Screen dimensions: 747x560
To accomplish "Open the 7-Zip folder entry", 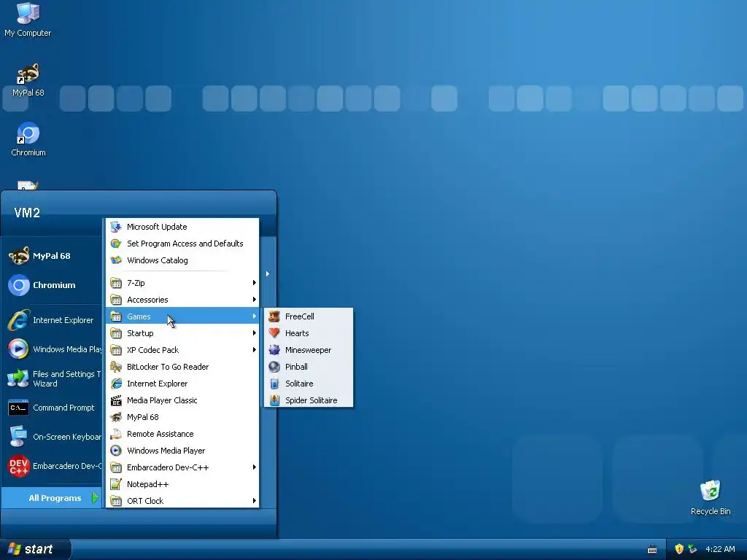I will pyautogui.click(x=182, y=283).
